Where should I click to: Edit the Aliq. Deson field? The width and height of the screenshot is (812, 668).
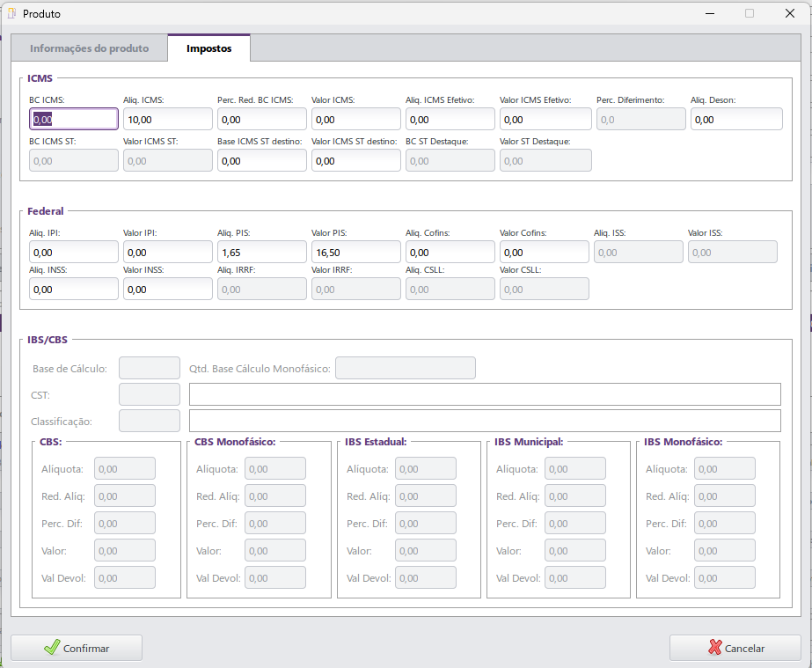point(735,120)
